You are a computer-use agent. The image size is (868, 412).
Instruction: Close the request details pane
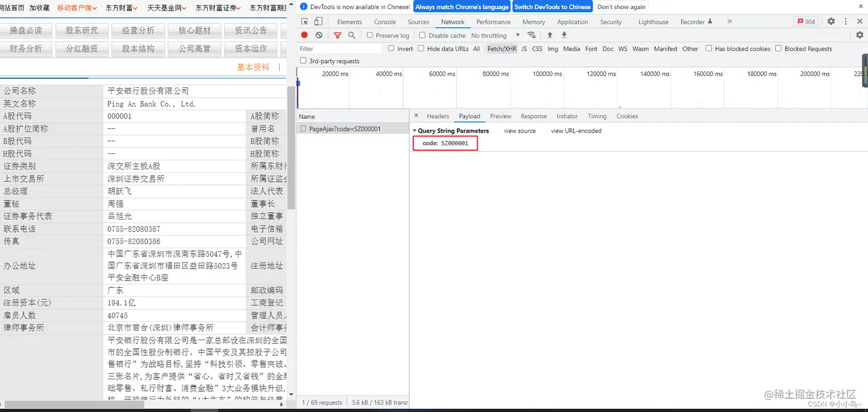pos(416,115)
